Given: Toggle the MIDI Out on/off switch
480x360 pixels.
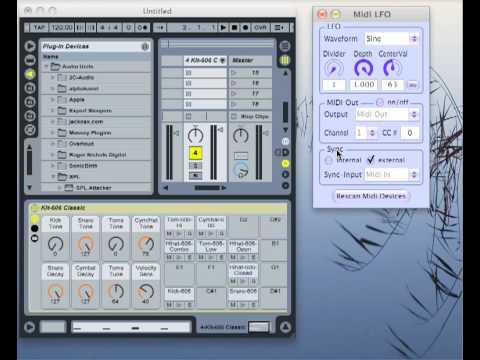Looking at the screenshot, I should coord(379,102).
